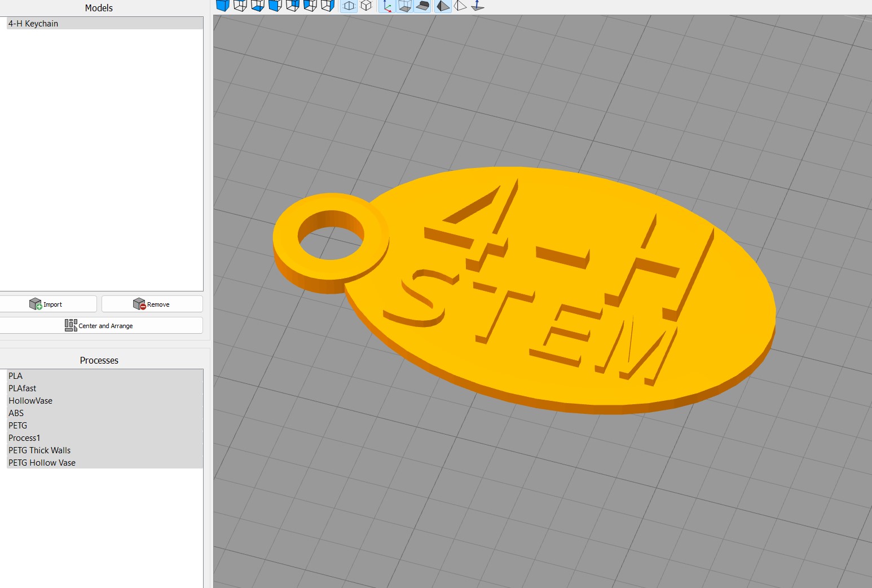The width and height of the screenshot is (872, 588).
Task: Select the PETG Hollow Vase process
Action: pyautogui.click(x=105, y=463)
